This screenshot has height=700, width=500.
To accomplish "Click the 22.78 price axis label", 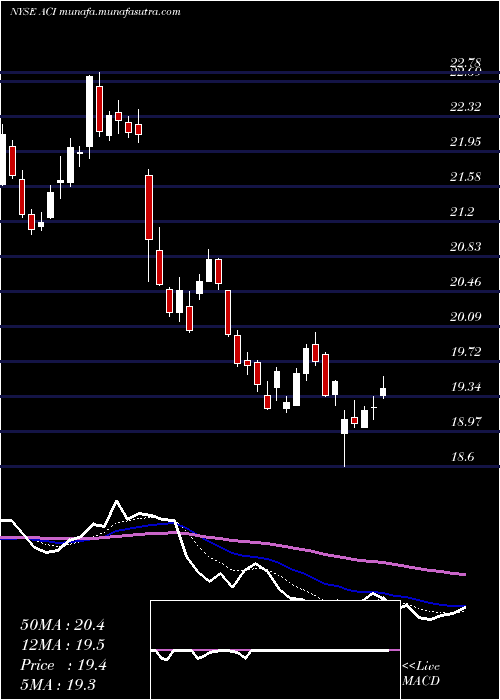I will tap(468, 65).
